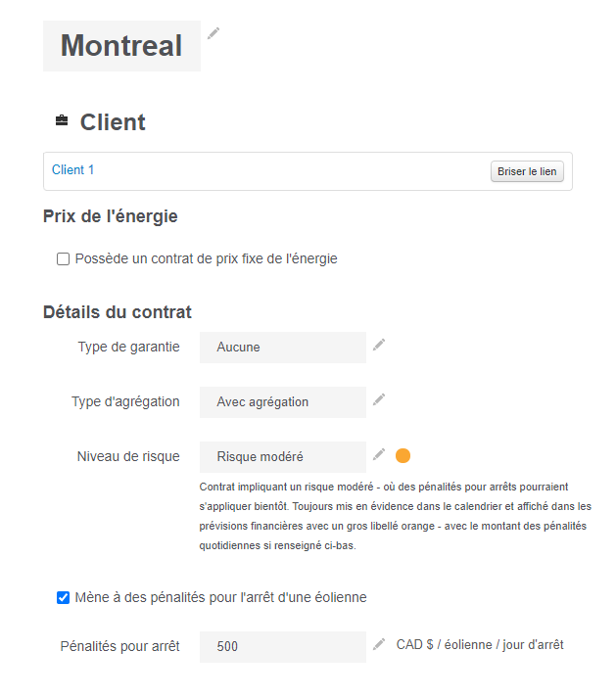The width and height of the screenshot is (616, 698).
Task: Edit Niveau de risque using pencil icon
Action: tap(379, 454)
